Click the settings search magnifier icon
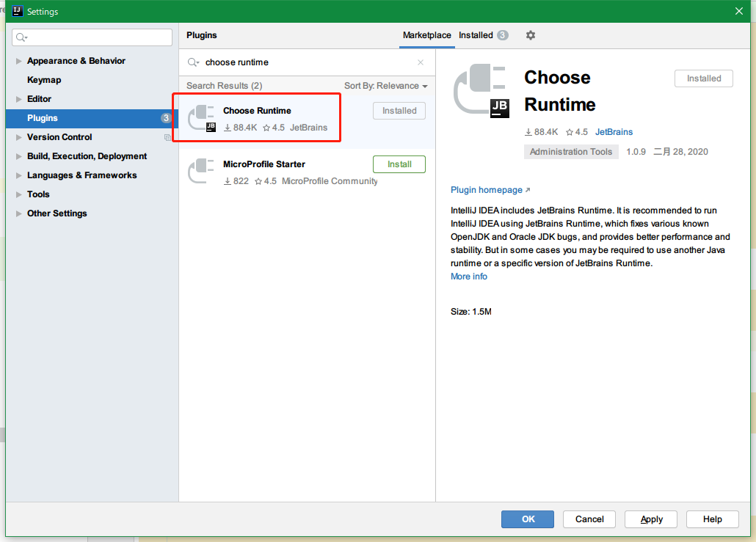This screenshot has height=542, width=756. click(21, 37)
